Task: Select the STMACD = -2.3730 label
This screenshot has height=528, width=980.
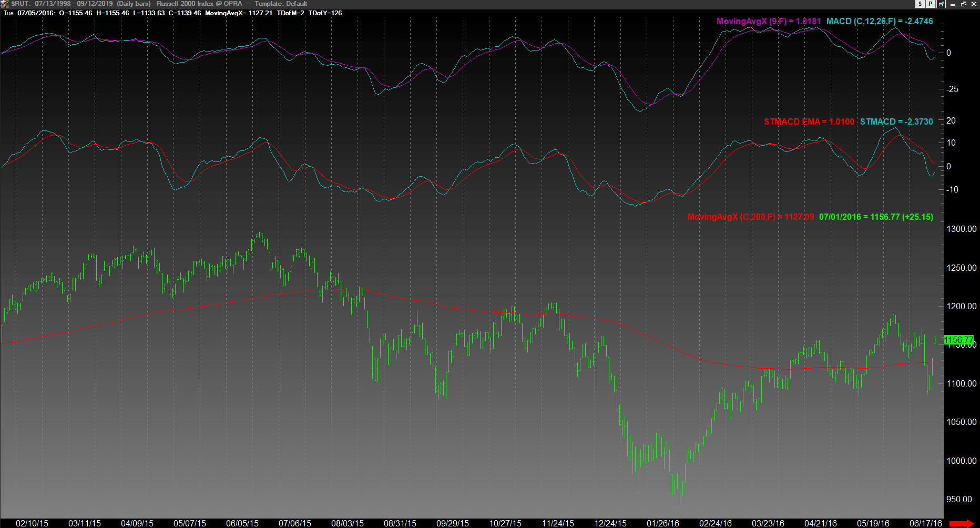Action: tap(896, 121)
